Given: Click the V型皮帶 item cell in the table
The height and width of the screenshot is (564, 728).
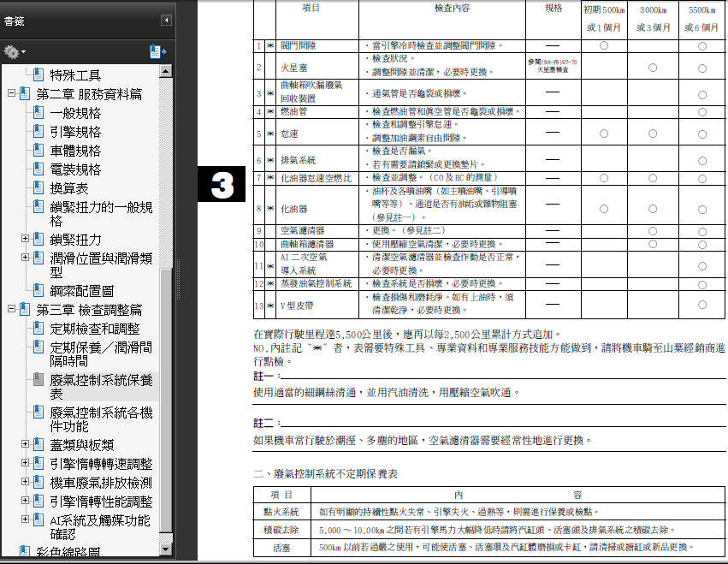Looking at the screenshot, I should 317,305.
